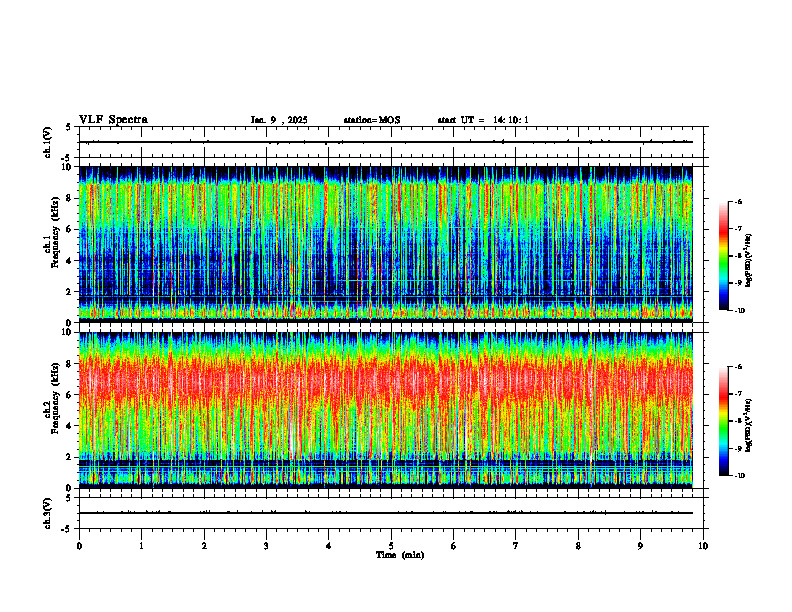
Task: Click the "5" tick on ch.1(V) axis
Action: click(x=69, y=128)
